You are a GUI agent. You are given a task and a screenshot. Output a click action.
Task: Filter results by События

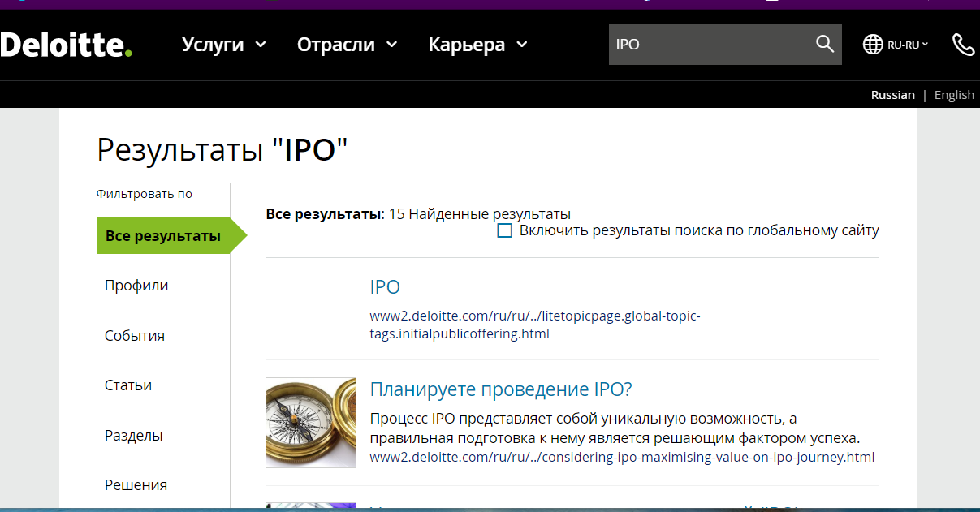[x=135, y=336]
